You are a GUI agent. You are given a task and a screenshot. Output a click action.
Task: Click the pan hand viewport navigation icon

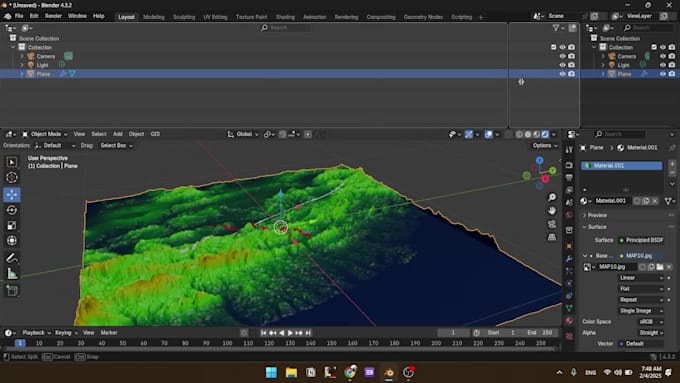click(552, 210)
